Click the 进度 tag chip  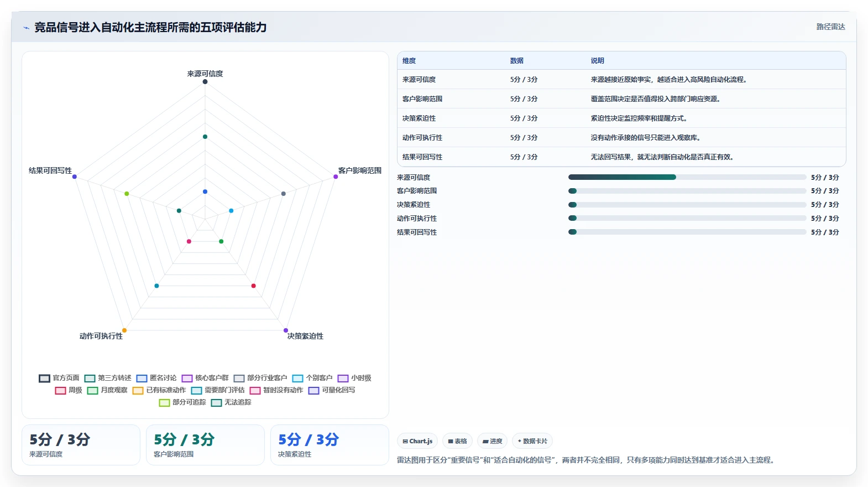point(492,441)
